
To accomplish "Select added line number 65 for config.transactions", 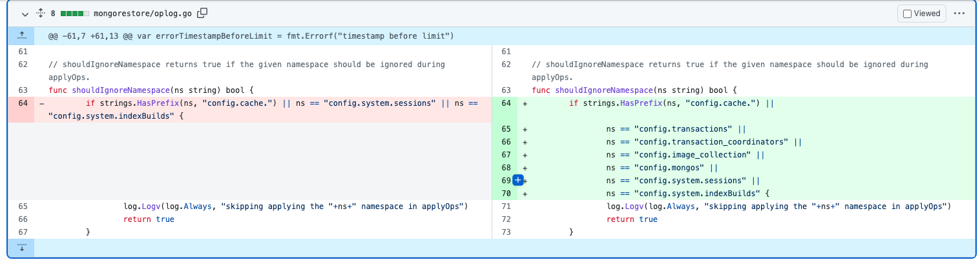I will [x=506, y=129].
